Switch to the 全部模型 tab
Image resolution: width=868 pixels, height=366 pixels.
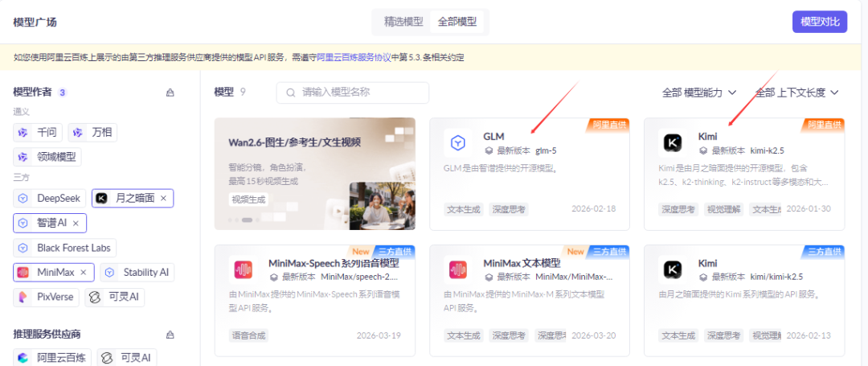click(x=457, y=23)
